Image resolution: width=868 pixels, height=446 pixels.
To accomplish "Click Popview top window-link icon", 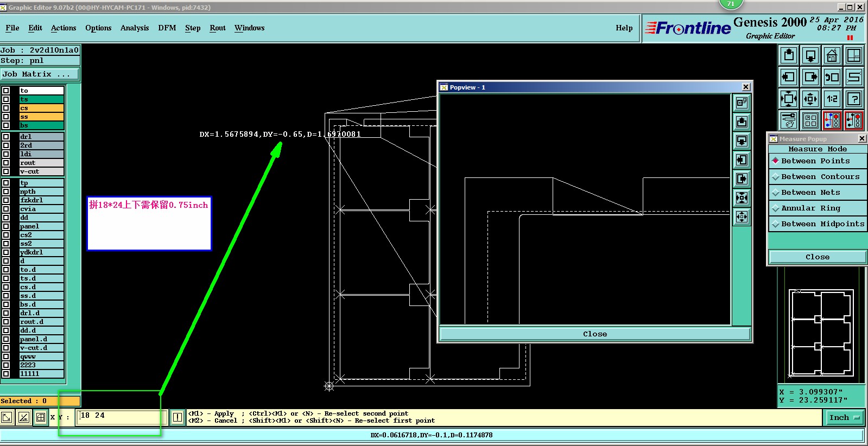I will coord(742,103).
